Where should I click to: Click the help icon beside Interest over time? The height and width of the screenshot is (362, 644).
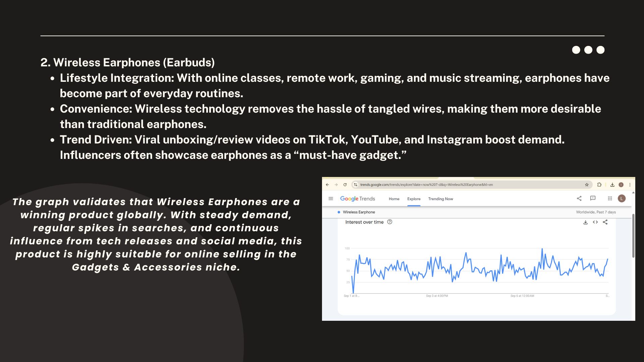(390, 222)
